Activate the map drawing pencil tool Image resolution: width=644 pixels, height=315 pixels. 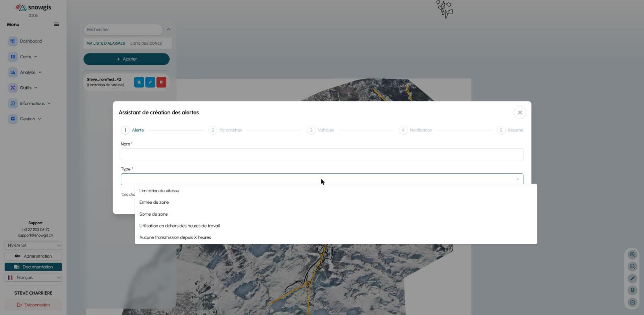coord(632,278)
